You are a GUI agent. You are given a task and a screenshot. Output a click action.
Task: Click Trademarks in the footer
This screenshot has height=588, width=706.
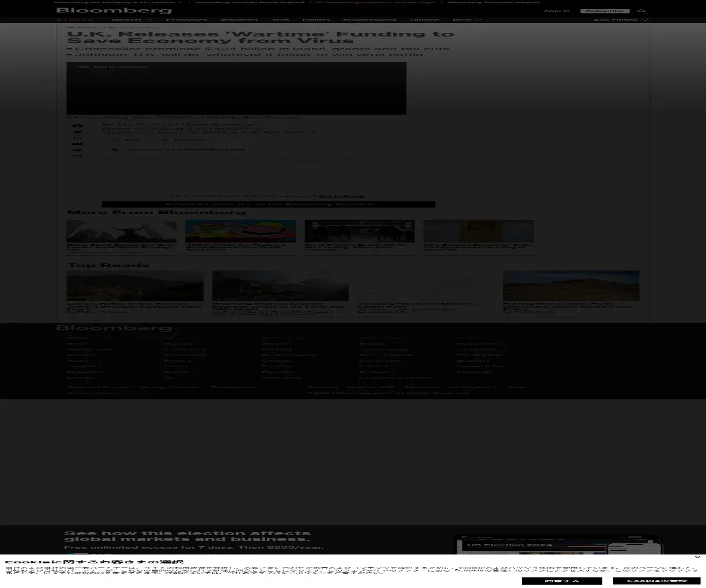(x=234, y=387)
